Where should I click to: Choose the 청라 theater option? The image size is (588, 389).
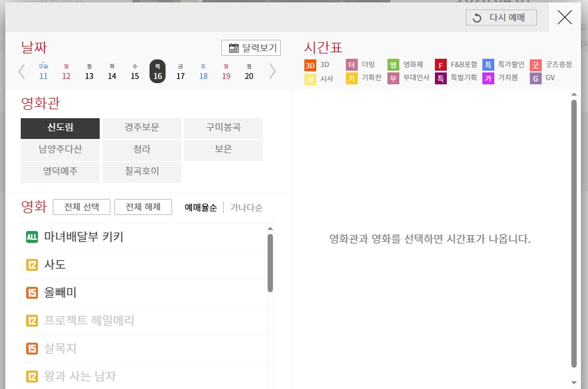[x=142, y=150]
